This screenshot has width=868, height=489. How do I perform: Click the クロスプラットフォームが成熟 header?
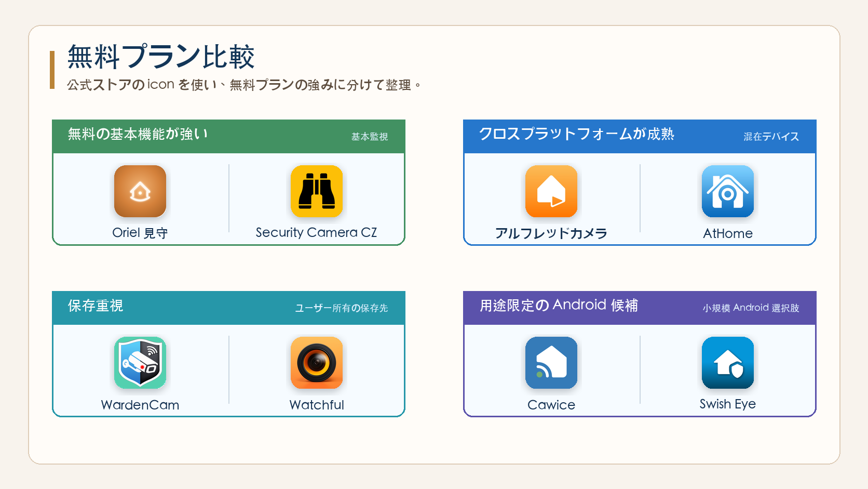577,134
